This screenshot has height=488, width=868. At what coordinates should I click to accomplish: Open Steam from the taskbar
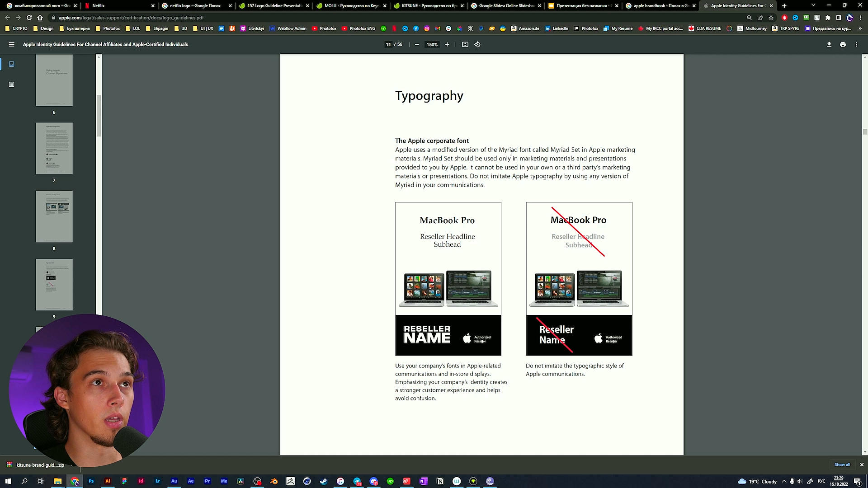[324, 481]
